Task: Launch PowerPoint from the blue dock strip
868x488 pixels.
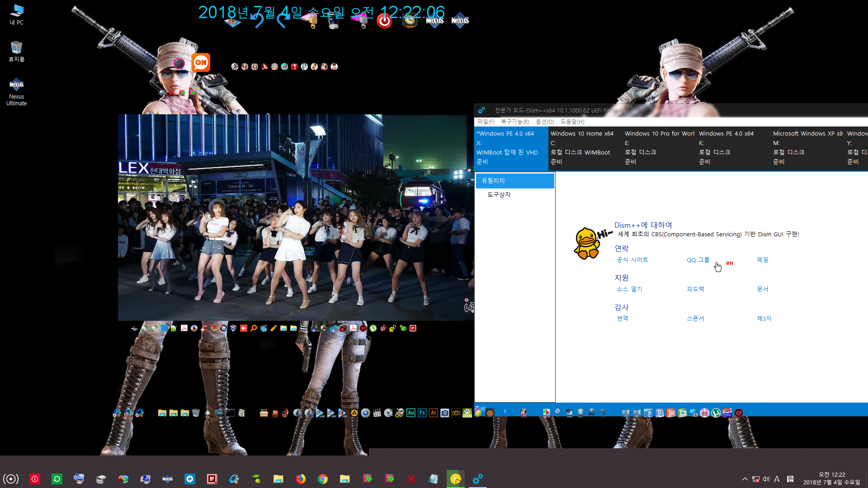Action: tap(671, 413)
